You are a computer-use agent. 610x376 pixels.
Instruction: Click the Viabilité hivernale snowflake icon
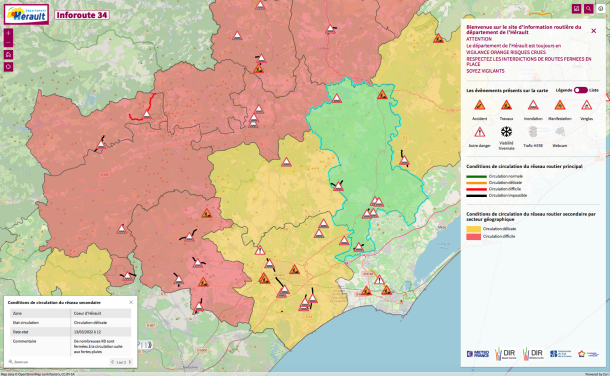tap(506, 132)
